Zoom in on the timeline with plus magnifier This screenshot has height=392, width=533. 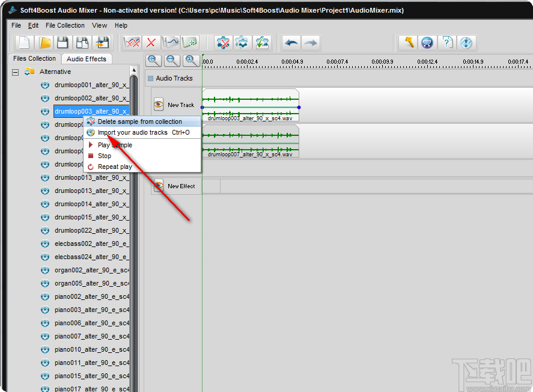[x=153, y=61]
